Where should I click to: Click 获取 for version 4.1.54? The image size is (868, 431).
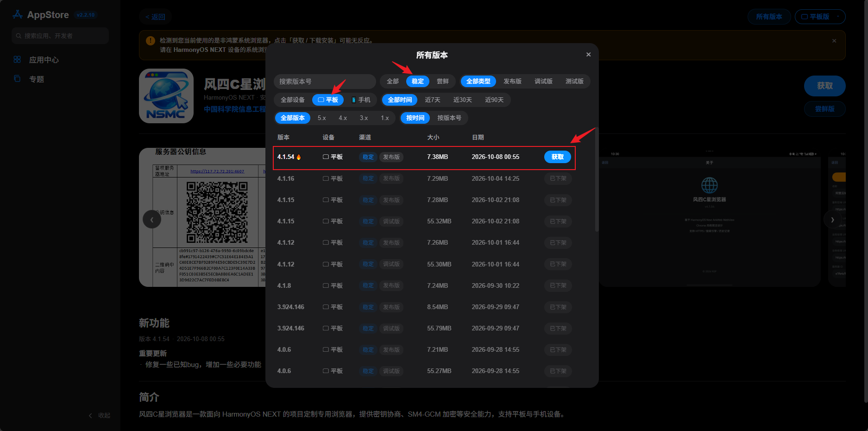click(x=558, y=157)
